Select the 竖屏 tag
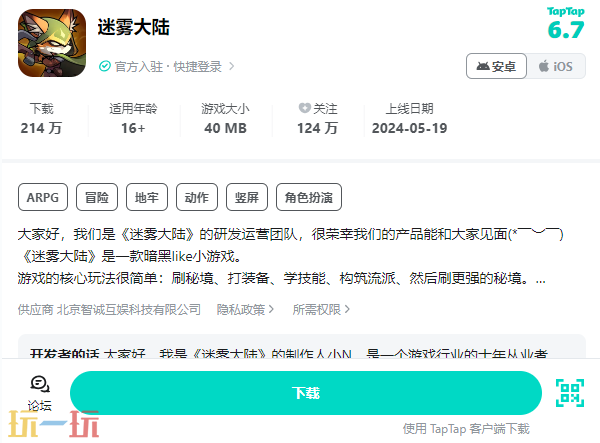The image size is (600, 443). [247, 197]
